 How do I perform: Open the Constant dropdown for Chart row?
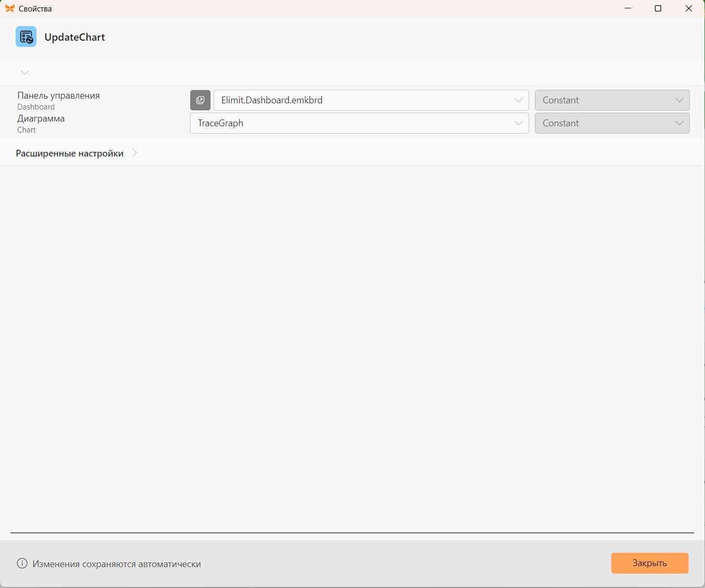click(x=612, y=123)
